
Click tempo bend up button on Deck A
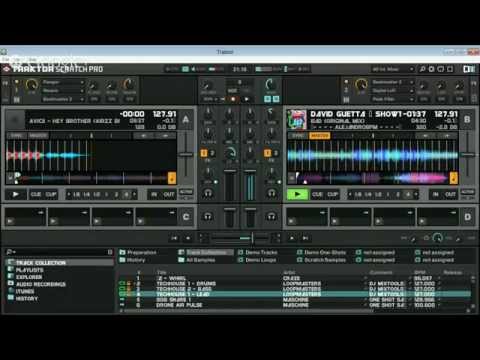[x=165, y=136]
